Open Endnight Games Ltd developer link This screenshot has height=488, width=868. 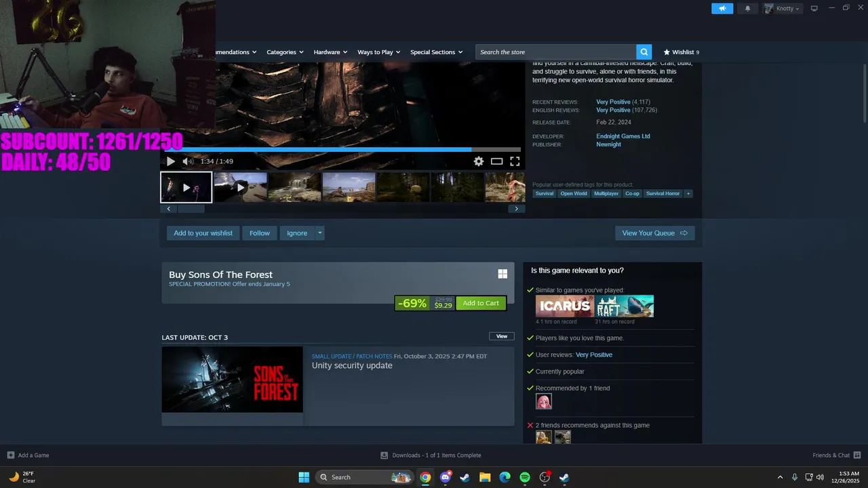[623, 136]
